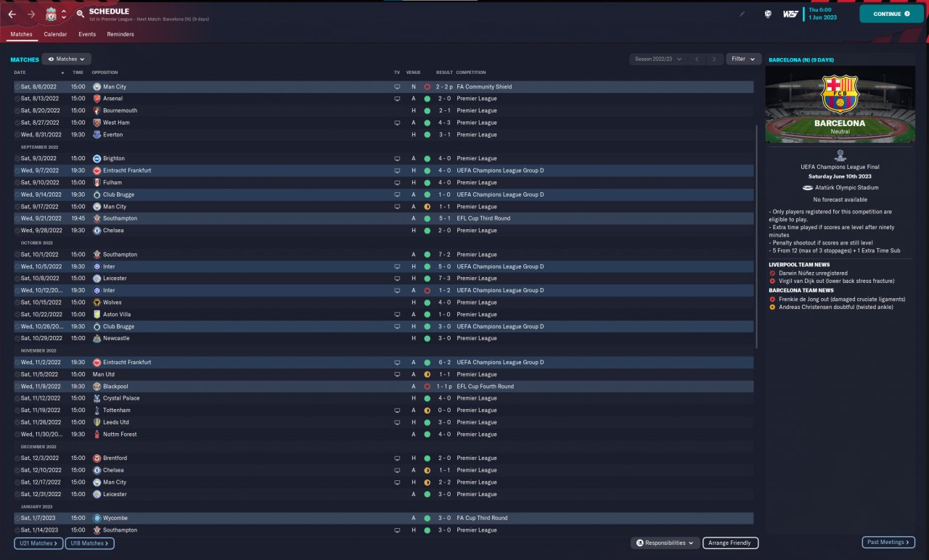Click the WTS logo in the header
929x560 pixels.
click(x=790, y=14)
